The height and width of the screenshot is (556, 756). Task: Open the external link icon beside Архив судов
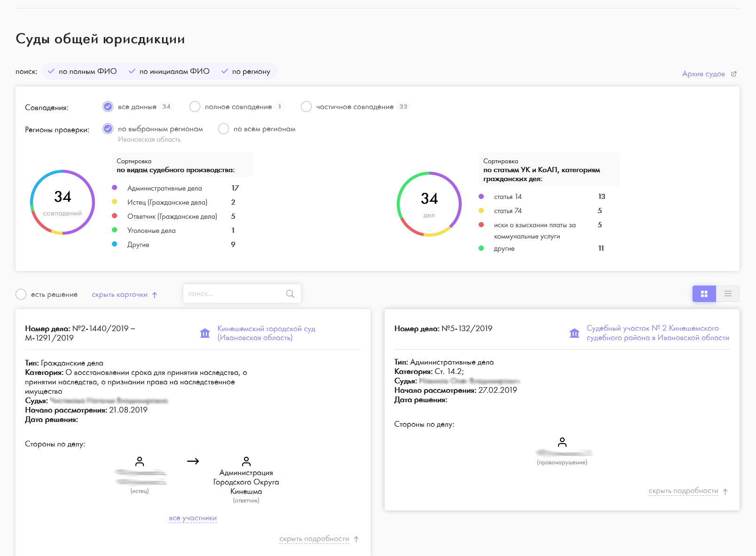point(734,74)
